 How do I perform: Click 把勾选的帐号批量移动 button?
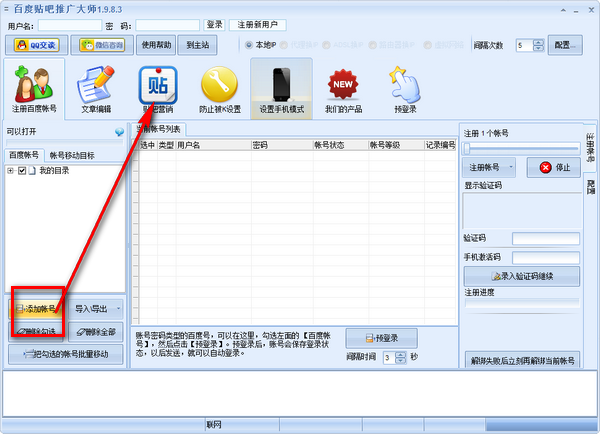click(x=66, y=354)
